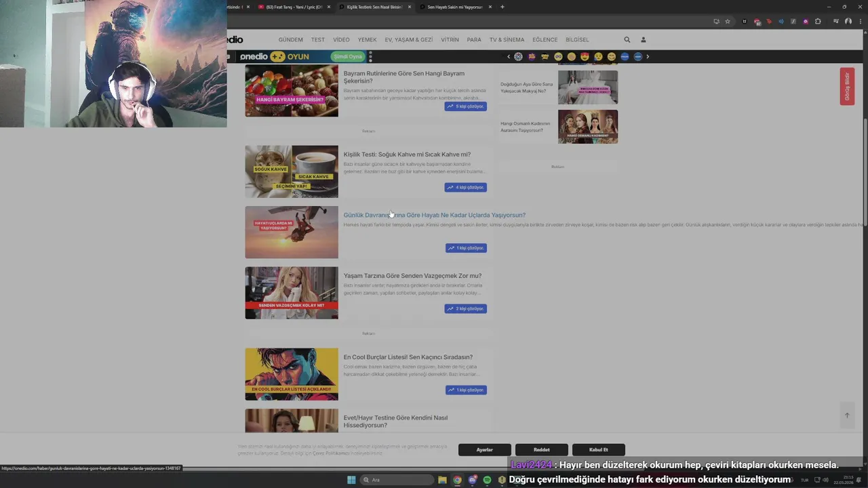This screenshot has width=868, height=488.
Task: Open the Chrome extensions puzzle icon
Action: (816, 21)
